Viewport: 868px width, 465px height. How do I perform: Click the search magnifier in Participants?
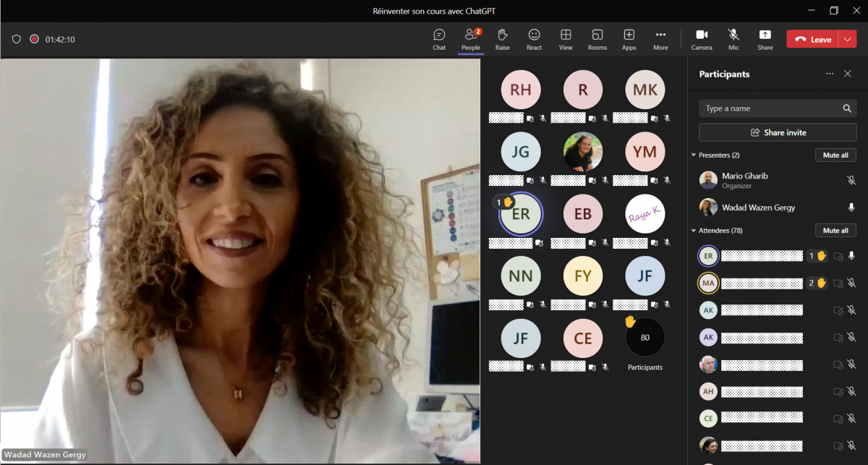coord(847,108)
